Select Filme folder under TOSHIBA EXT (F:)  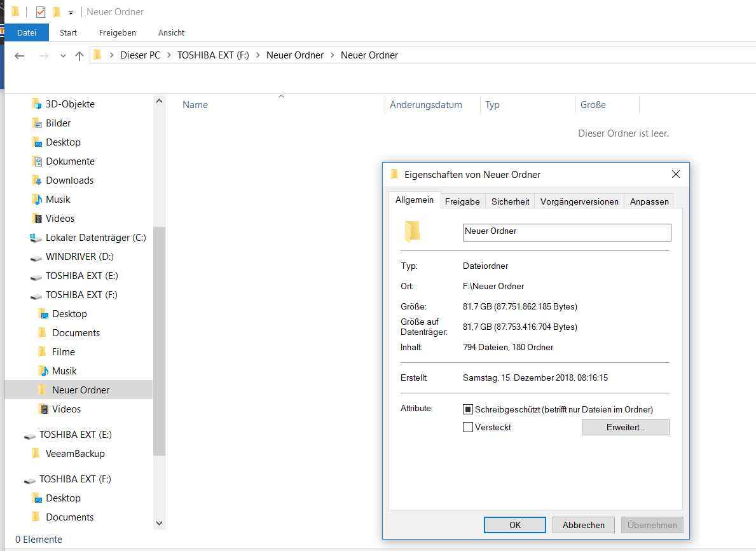63,352
